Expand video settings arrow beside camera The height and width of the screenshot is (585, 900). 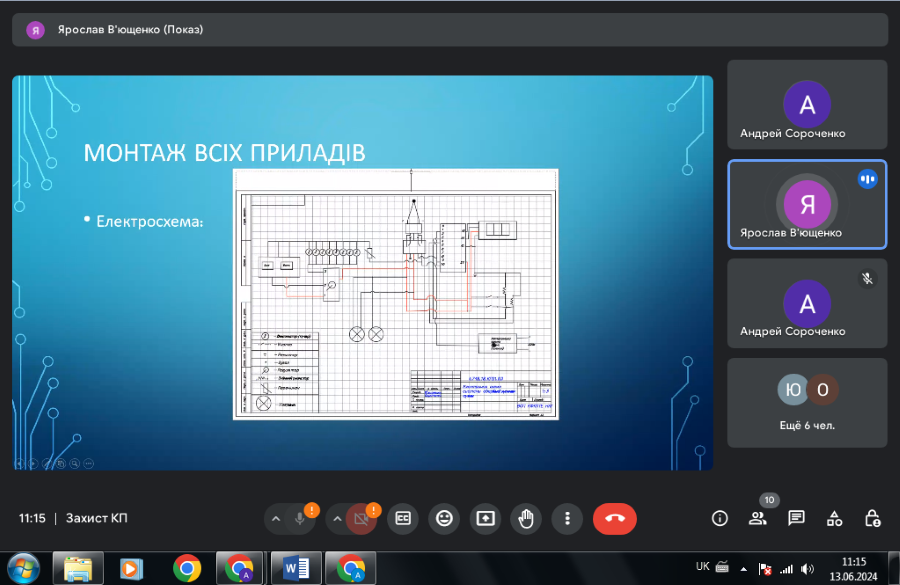point(337,518)
